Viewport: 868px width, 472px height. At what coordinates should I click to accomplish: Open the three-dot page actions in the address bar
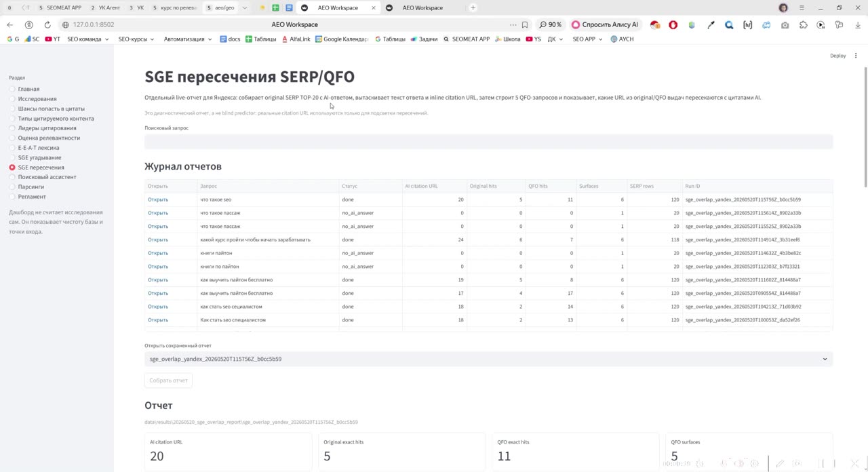[x=513, y=24]
